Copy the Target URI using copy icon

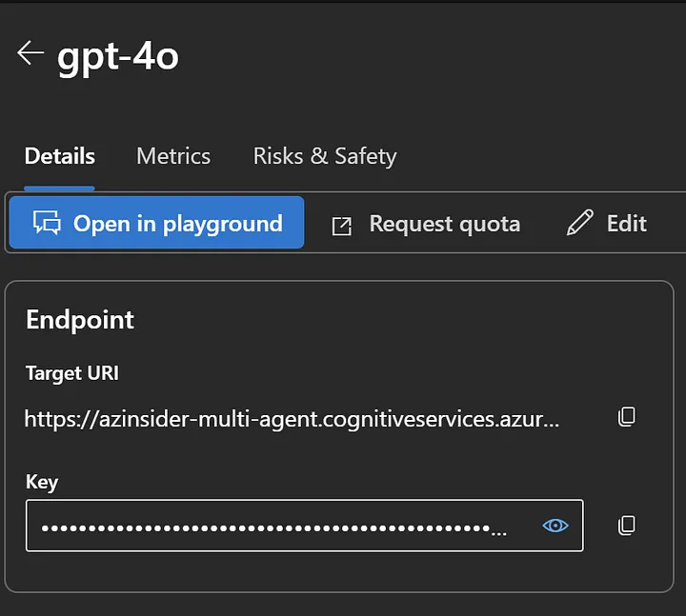[x=626, y=416]
